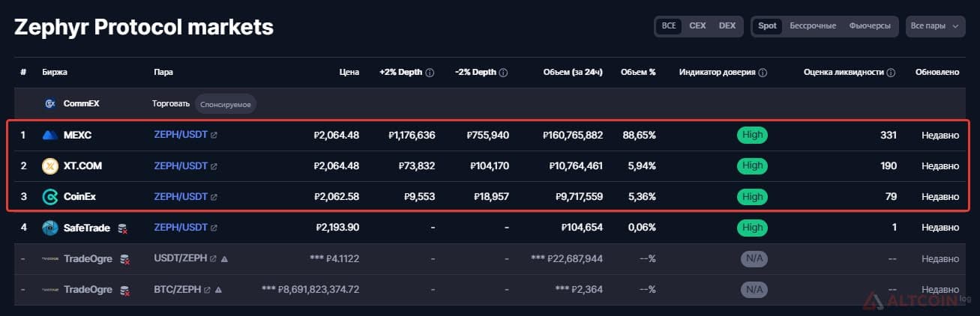Open the CoinEx exchange name link
980x316 pixels.
pos(79,197)
